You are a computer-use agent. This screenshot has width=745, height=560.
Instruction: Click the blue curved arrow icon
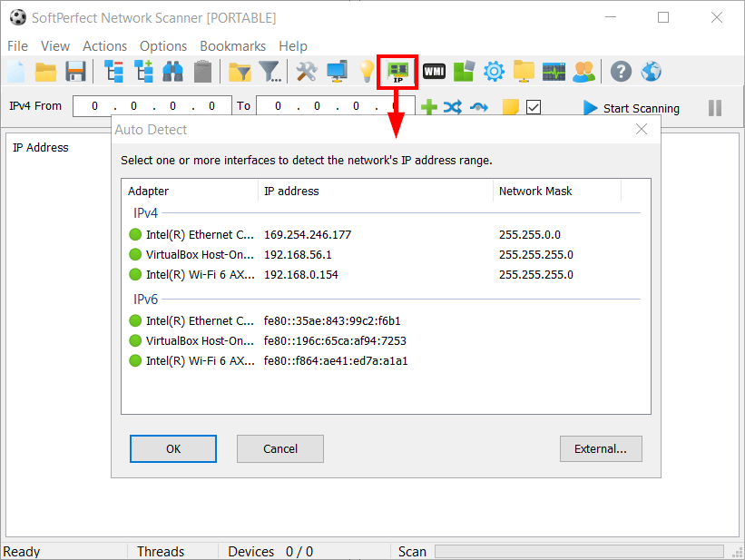click(479, 107)
